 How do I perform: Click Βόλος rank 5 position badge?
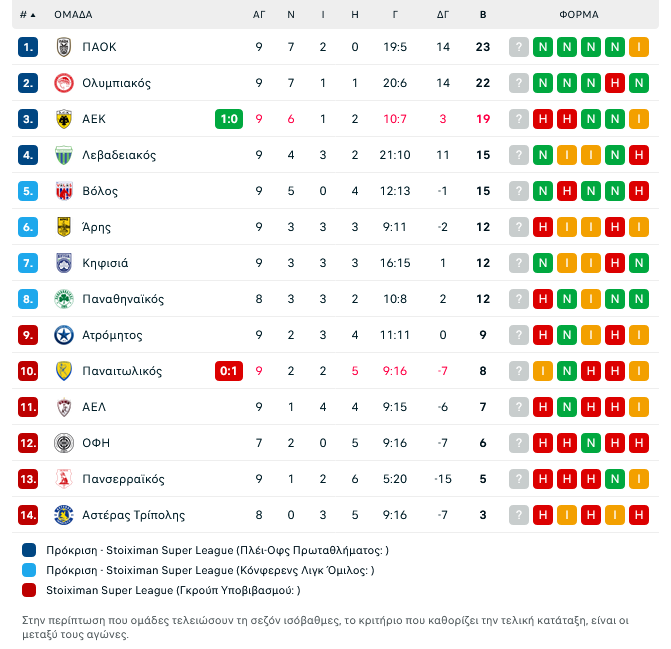28,191
